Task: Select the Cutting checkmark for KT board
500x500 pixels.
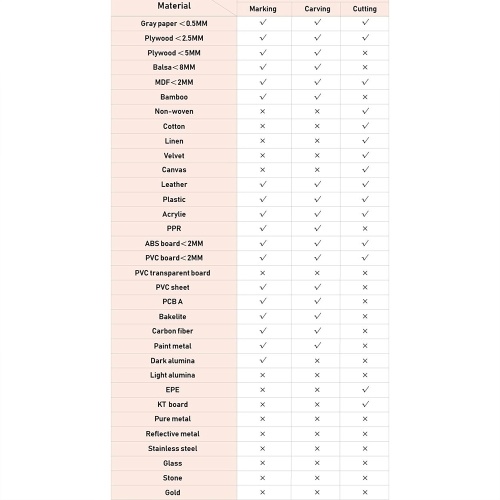Action: click(365, 404)
